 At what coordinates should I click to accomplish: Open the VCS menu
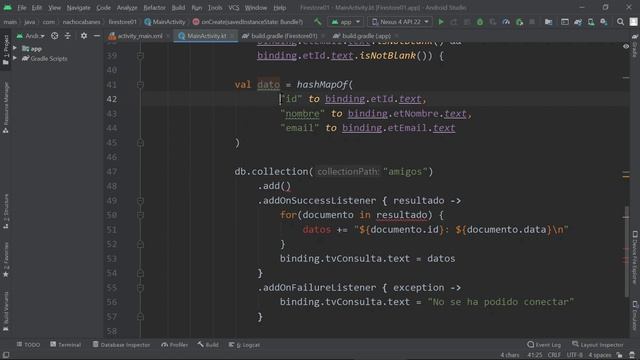234,8
